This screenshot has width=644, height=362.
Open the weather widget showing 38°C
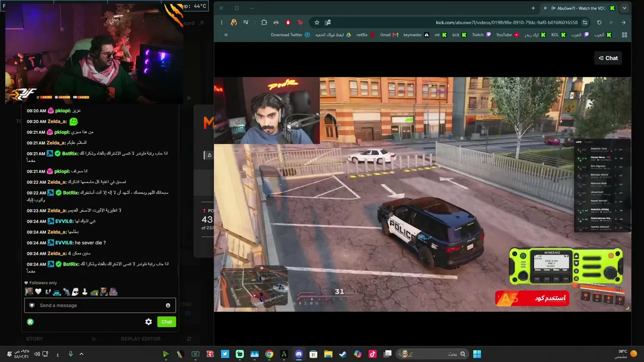point(625,354)
